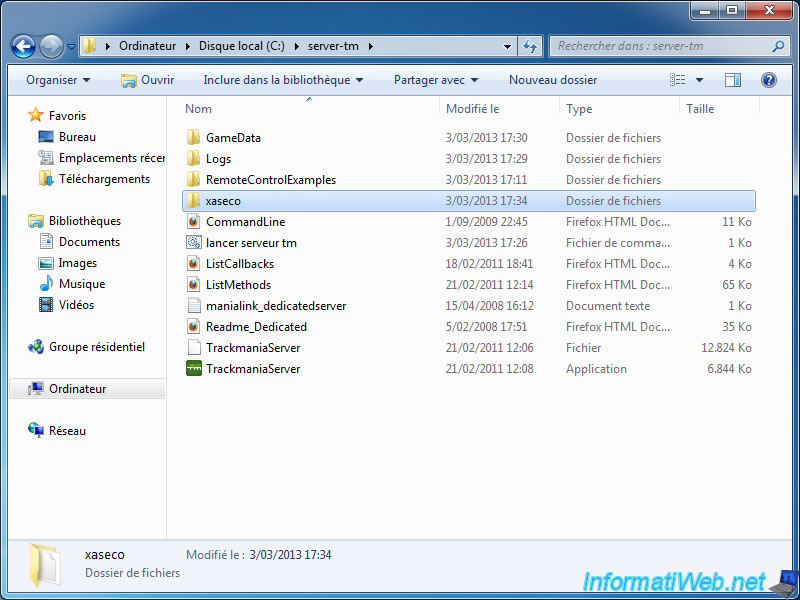The height and width of the screenshot is (600, 800).
Task: Click the RemoteControlExamples folder icon
Action: pyautogui.click(x=193, y=179)
